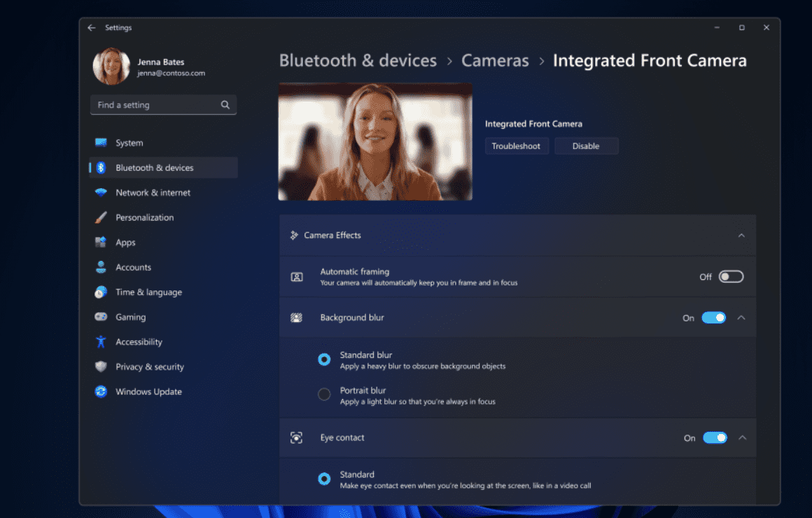
Task: Open Accessibility settings page
Action: [x=164, y=342]
